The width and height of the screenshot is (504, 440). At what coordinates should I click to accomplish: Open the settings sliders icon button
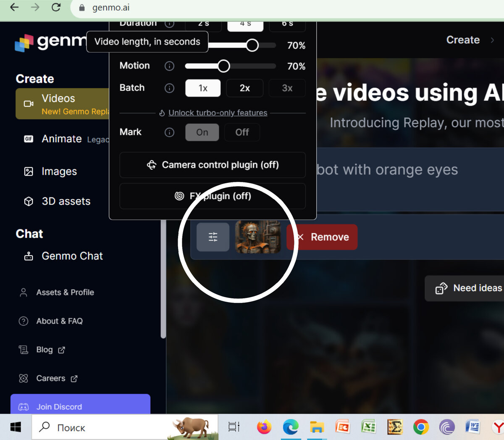tap(213, 237)
